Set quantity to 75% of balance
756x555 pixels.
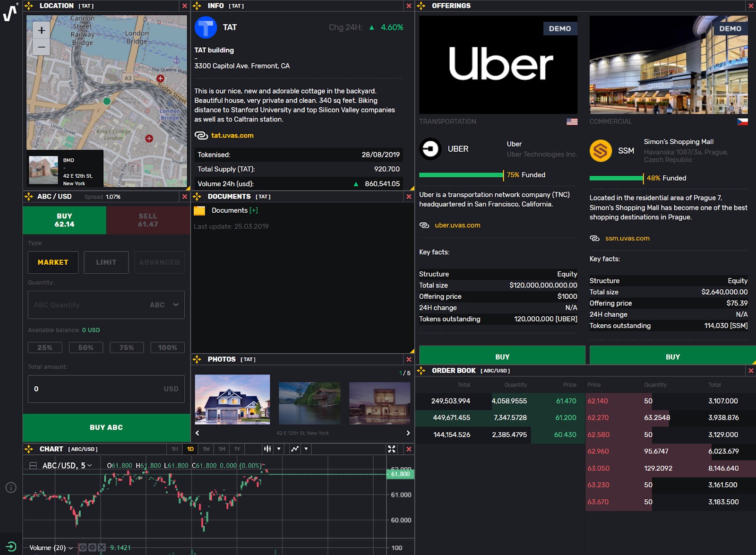pos(127,347)
